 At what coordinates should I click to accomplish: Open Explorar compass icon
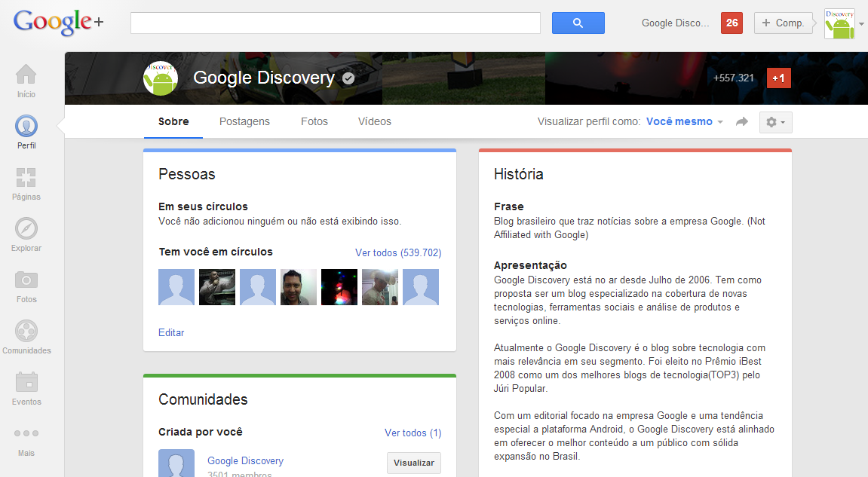(x=26, y=235)
